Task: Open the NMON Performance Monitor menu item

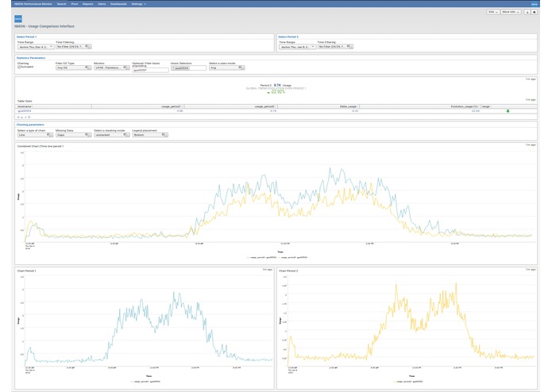Action: [x=33, y=4]
